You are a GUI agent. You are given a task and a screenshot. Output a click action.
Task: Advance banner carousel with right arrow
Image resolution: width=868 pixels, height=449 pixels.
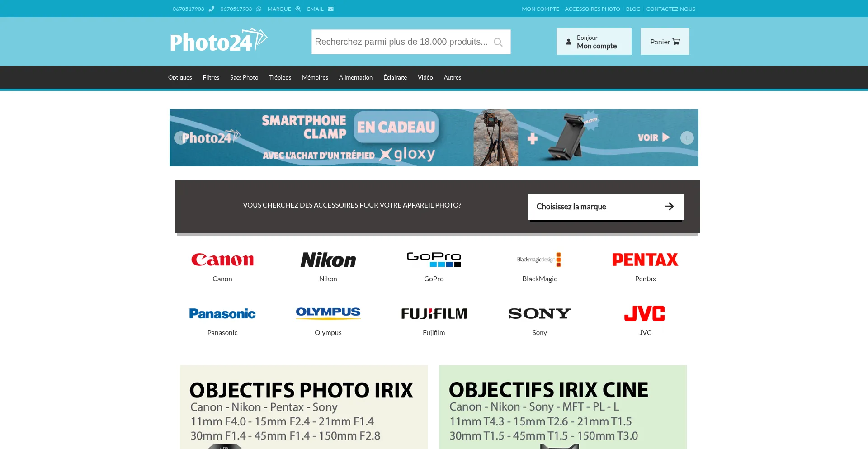point(687,138)
